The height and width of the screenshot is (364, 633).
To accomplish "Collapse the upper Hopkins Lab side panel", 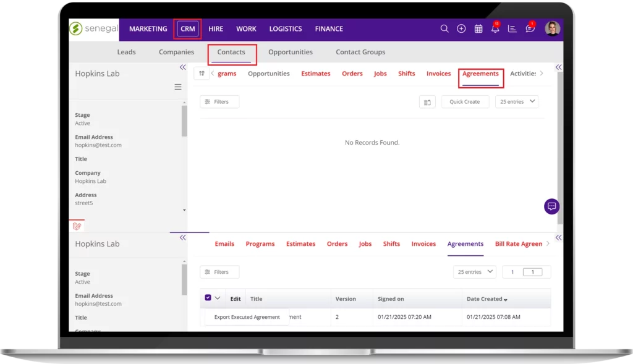I will (x=182, y=67).
